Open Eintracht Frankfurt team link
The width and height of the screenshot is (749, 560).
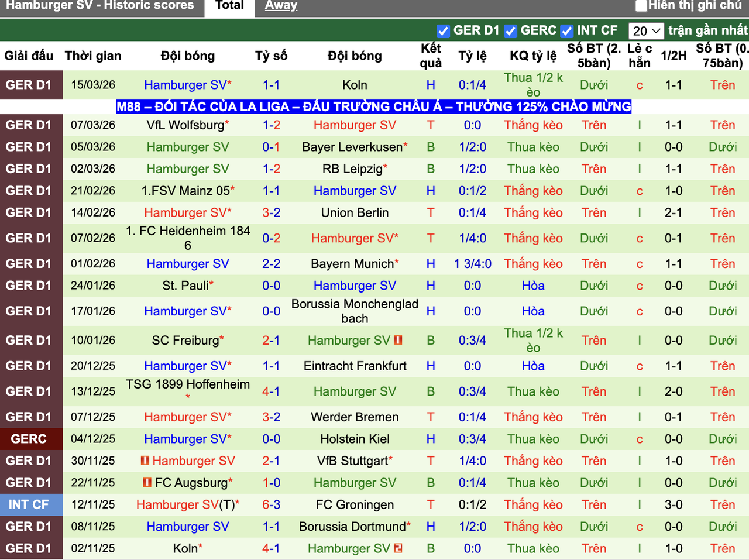point(355,366)
